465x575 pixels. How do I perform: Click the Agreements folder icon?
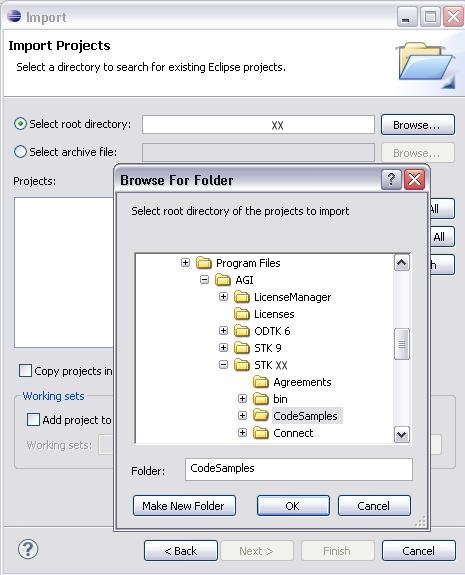click(x=261, y=382)
